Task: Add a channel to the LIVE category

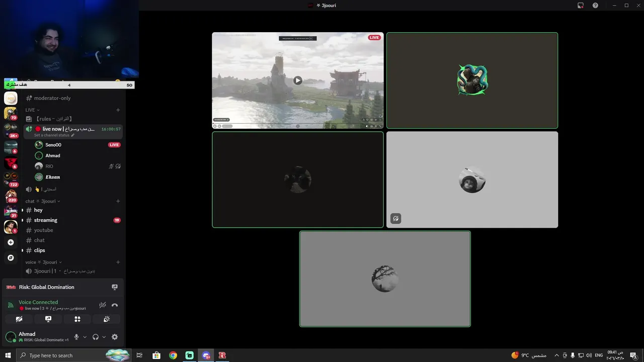Action: point(118,110)
